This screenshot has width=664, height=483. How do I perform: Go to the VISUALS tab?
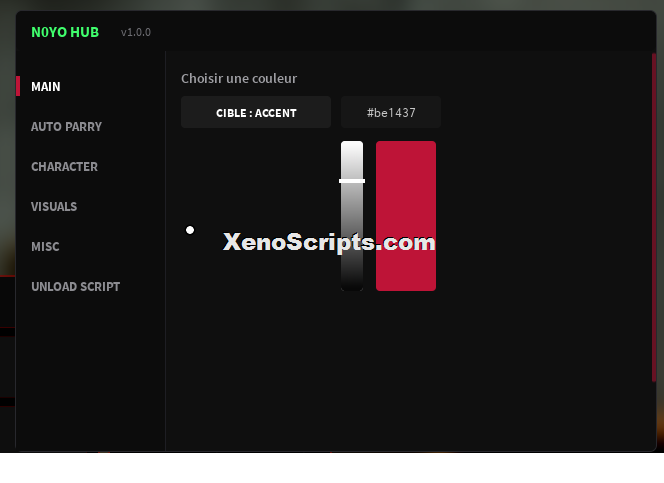54,207
